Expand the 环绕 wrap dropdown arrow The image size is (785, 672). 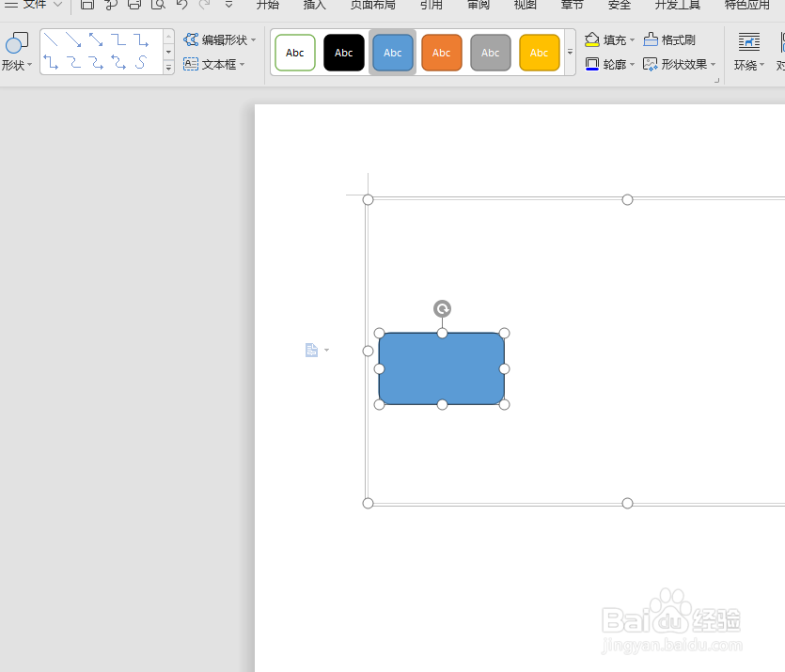762,65
